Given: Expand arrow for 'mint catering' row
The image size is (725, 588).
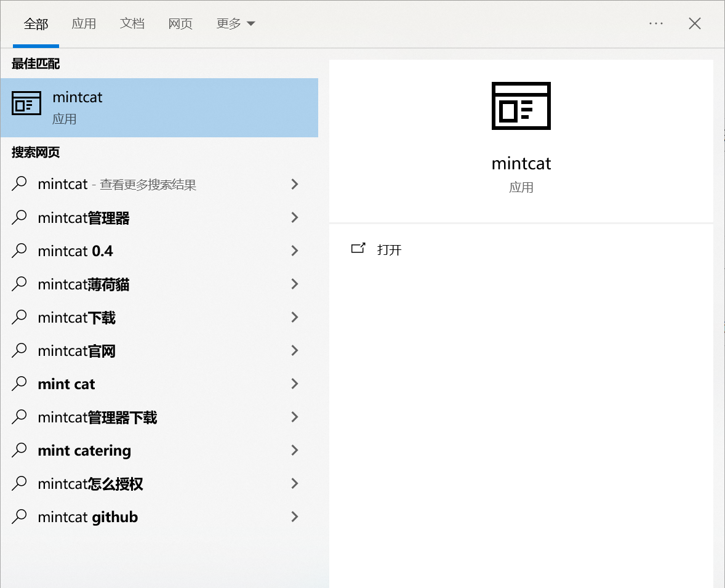Looking at the screenshot, I should coord(295,451).
